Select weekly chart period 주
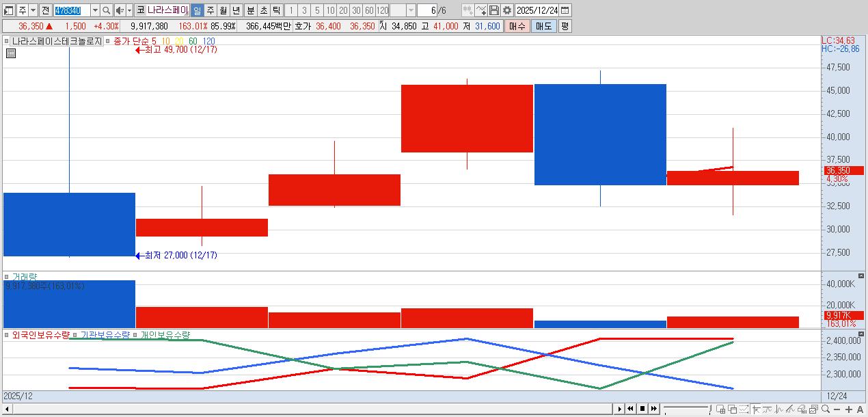Viewport: 868px width, 417px height. (x=210, y=10)
